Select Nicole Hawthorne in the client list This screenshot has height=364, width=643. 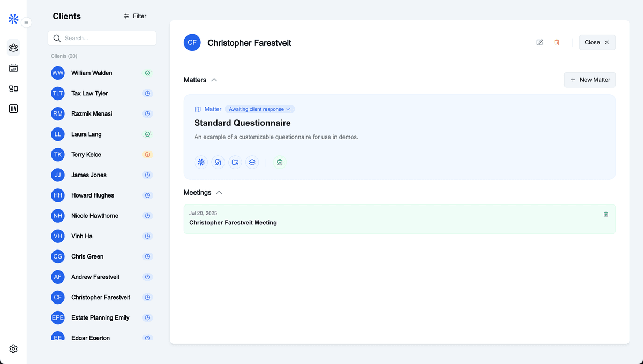[x=95, y=216]
